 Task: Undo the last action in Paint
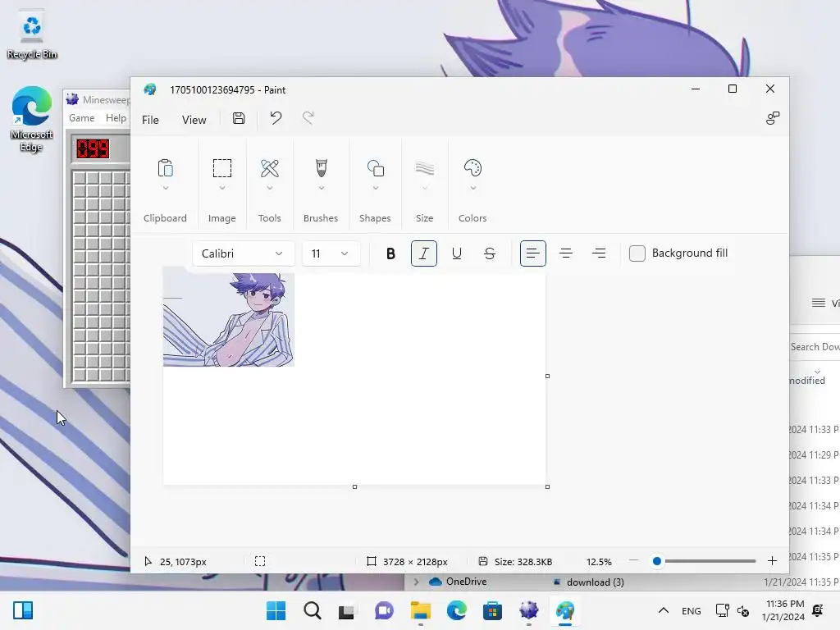(276, 118)
